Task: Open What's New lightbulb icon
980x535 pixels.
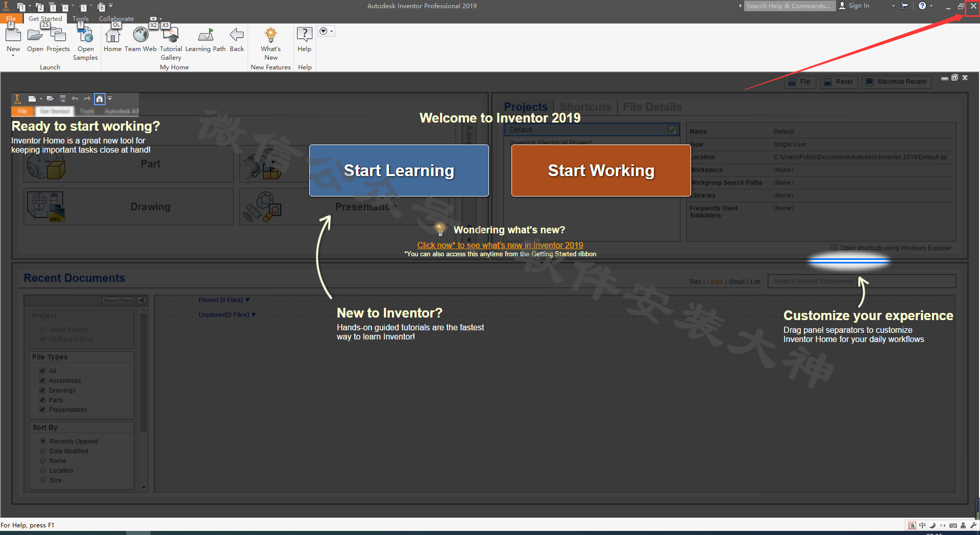Action: 271,35
